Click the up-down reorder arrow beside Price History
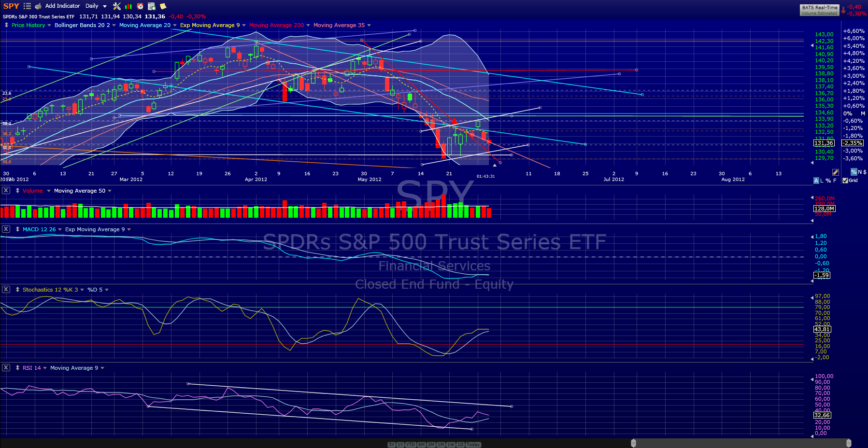868x448 pixels. coord(6,25)
